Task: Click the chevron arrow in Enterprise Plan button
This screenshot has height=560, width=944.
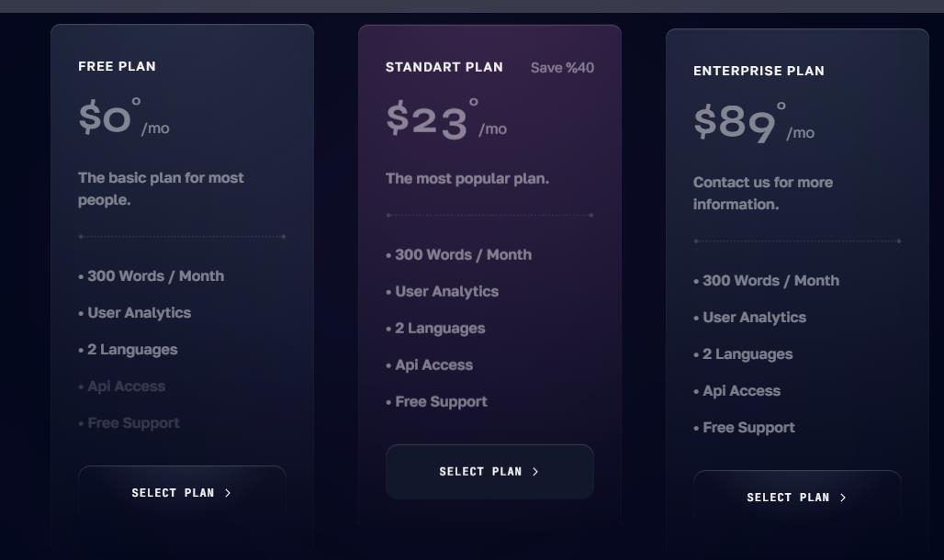Action: point(843,498)
